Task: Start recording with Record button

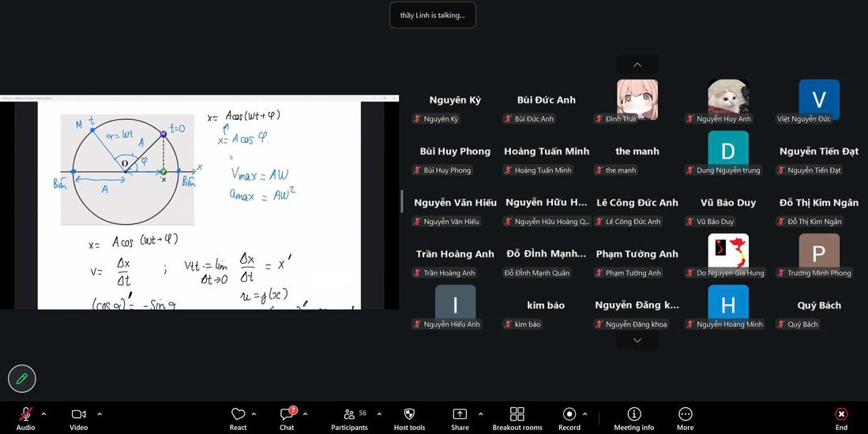Action: [x=569, y=418]
